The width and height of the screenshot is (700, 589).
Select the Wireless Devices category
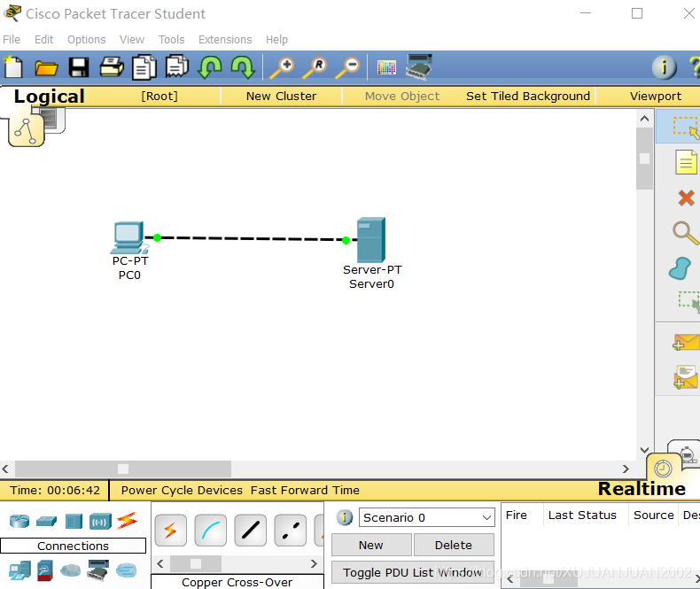click(x=100, y=521)
